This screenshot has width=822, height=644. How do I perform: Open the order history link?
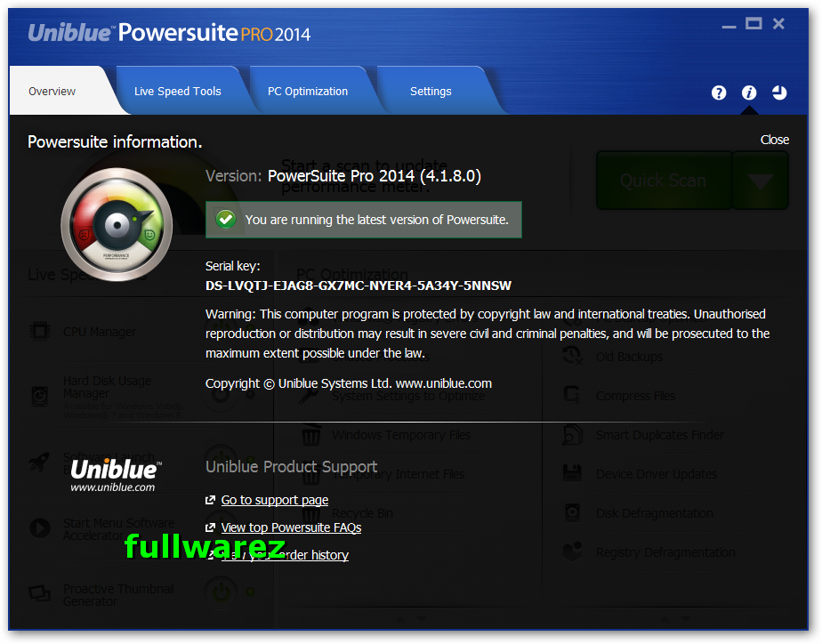click(285, 555)
